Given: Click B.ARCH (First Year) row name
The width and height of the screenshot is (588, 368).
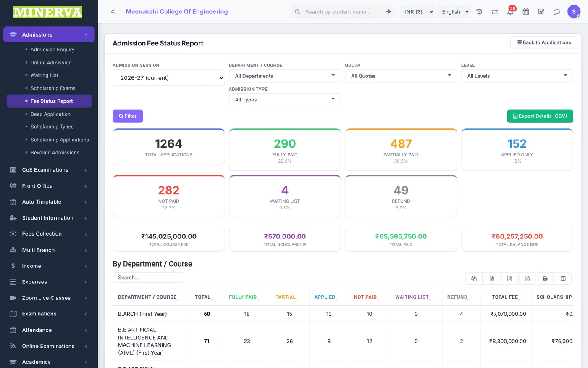Looking at the screenshot, I should [x=142, y=314].
